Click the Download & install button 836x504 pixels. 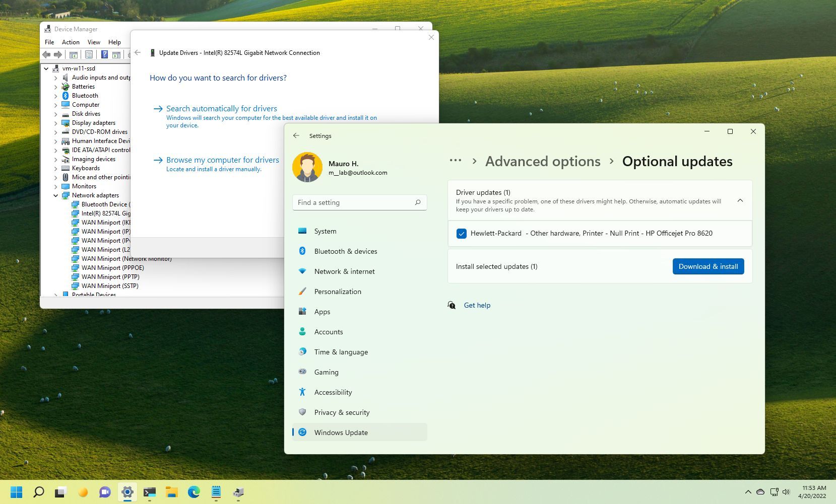click(708, 266)
